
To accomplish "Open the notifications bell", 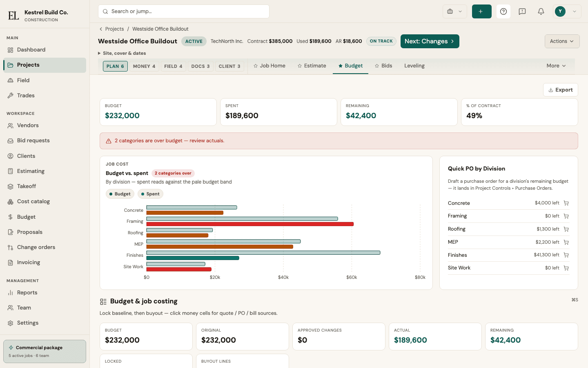I will pyautogui.click(x=541, y=11).
